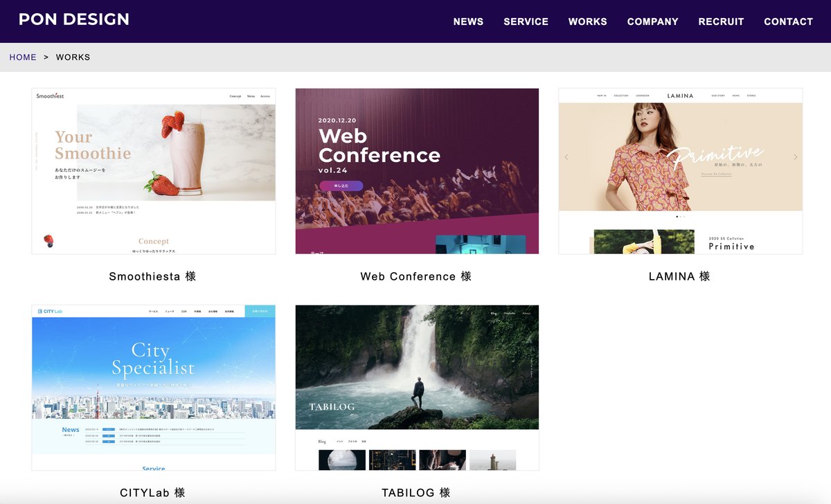Click the LAMINA 様 caption
Viewport: 831px width, 504px height.
click(x=679, y=276)
